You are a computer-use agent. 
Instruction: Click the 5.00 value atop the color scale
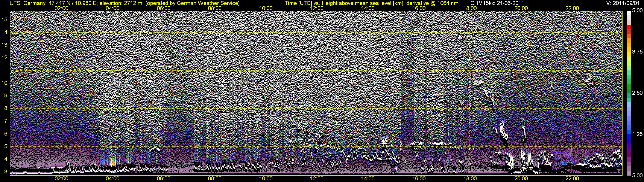point(637,10)
